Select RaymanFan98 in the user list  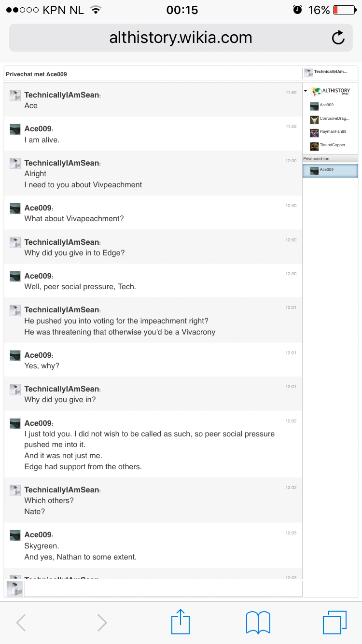[333, 132]
